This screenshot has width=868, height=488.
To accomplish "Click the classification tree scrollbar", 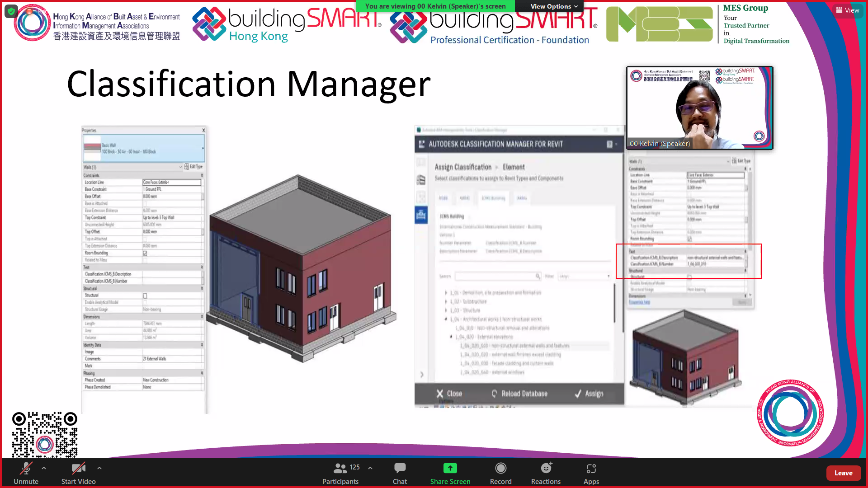I will 614,303.
